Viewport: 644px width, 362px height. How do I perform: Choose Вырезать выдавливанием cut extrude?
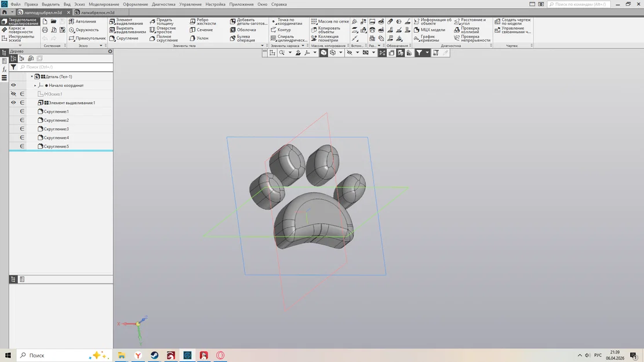point(128,30)
